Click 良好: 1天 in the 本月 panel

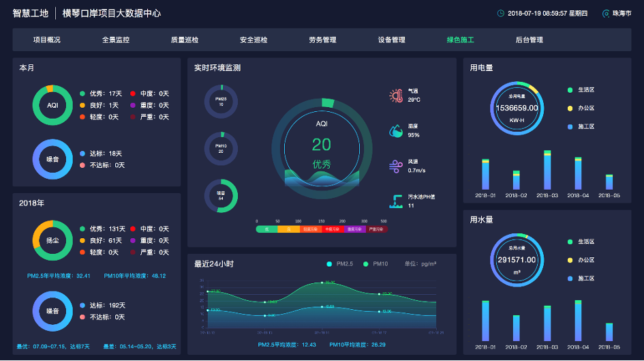(99, 105)
